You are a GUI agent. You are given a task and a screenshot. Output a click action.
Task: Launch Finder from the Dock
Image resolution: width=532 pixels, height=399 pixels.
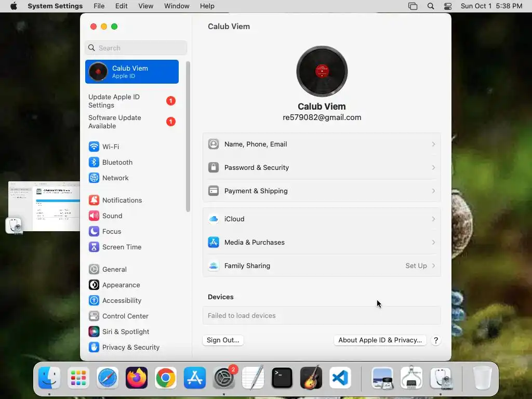pyautogui.click(x=49, y=378)
